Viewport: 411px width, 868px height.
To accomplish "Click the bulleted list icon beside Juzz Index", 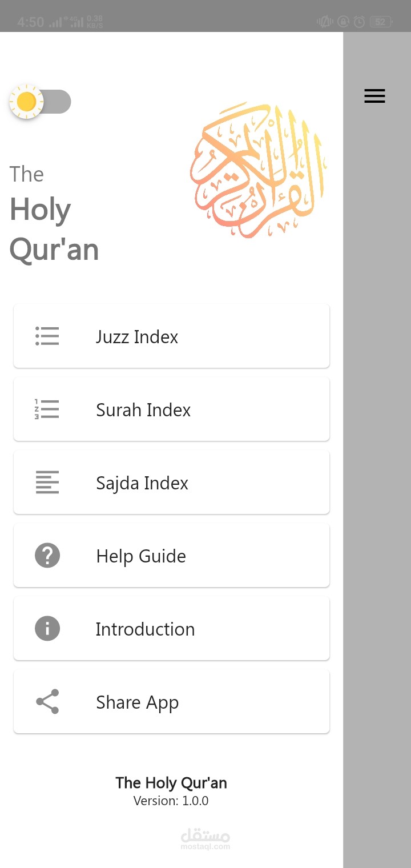I will click(47, 336).
